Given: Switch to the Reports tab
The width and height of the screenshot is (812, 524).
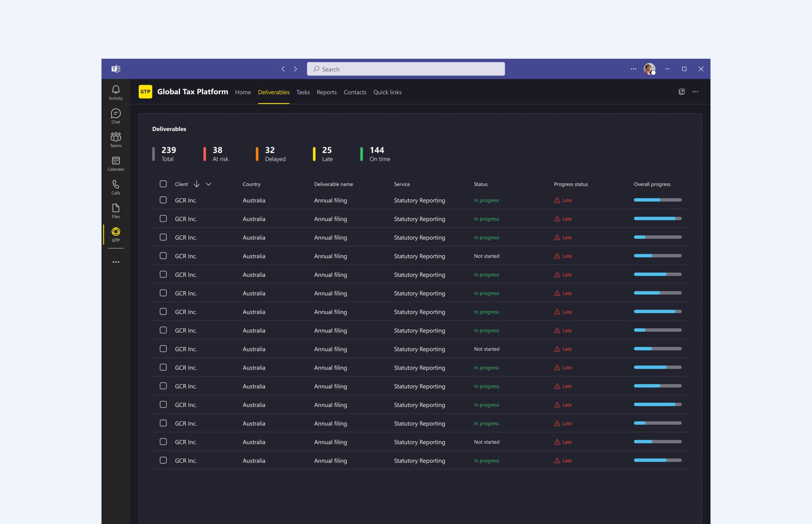Looking at the screenshot, I should tap(326, 92).
